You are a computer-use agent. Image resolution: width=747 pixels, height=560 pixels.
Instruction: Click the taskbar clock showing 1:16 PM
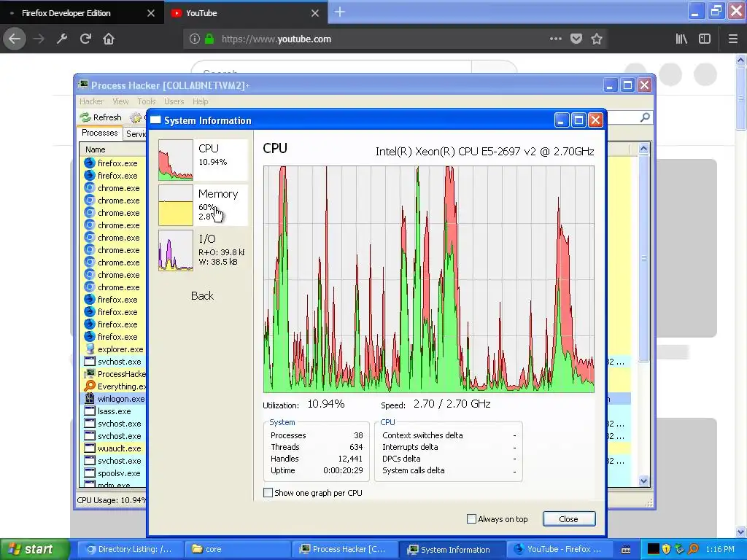click(x=720, y=549)
